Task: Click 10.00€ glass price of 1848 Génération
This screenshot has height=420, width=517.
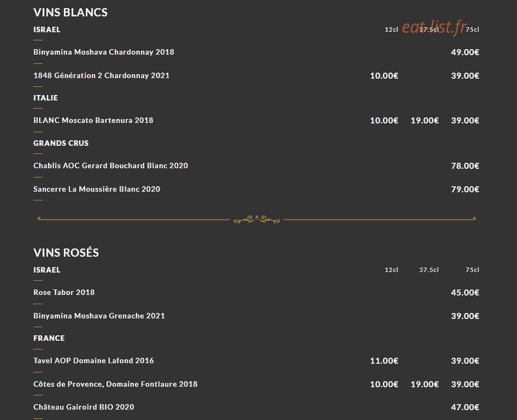Action: click(384, 76)
